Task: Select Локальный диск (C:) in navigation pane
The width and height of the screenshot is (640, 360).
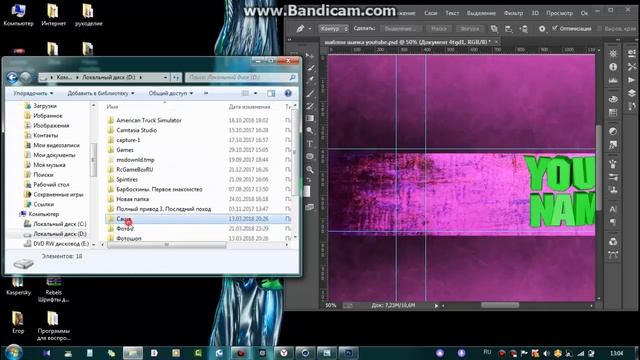Action: 60,224
